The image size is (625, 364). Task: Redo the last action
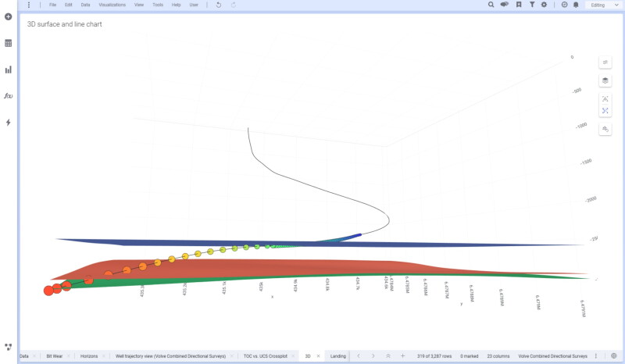pyautogui.click(x=234, y=5)
